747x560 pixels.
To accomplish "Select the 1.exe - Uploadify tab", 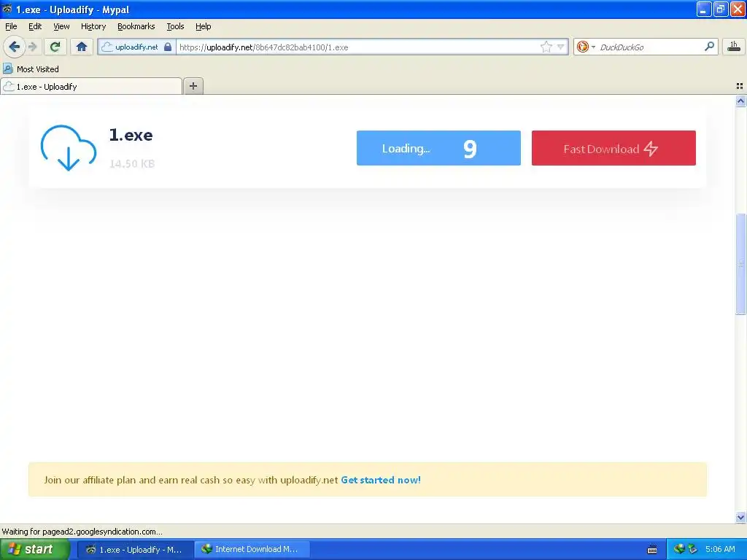I will 91,86.
